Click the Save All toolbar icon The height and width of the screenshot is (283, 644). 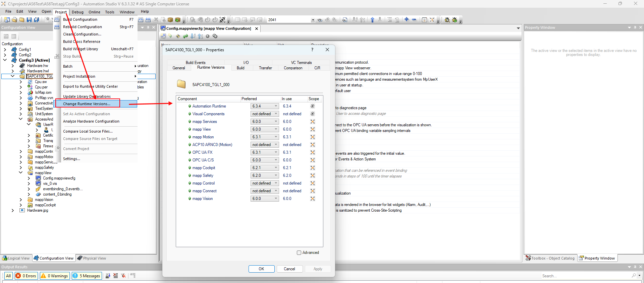[x=37, y=20]
